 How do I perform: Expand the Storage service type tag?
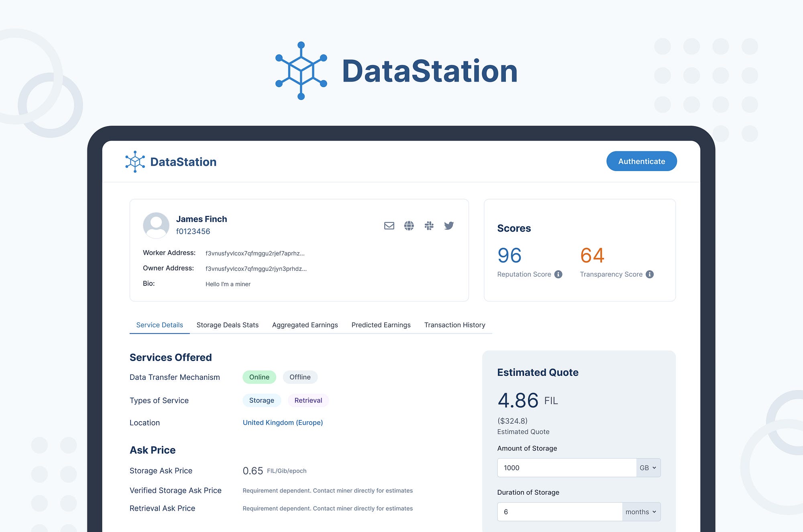click(x=261, y=400)
